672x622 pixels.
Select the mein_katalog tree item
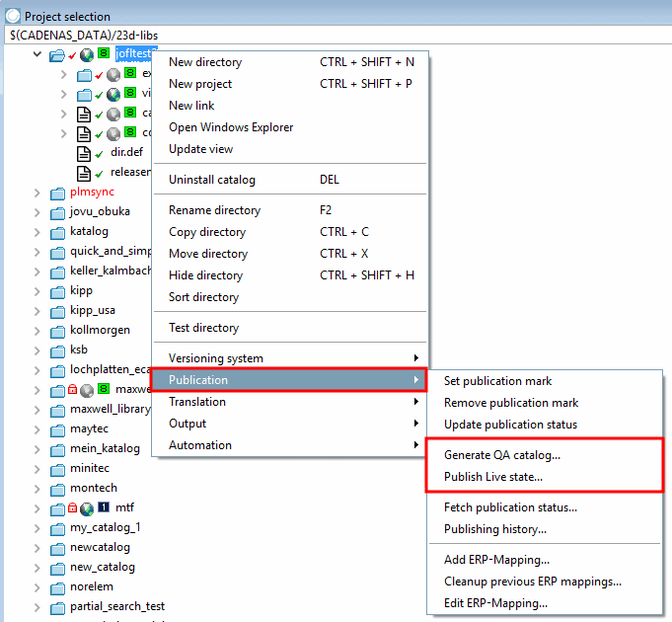point(105,448)
